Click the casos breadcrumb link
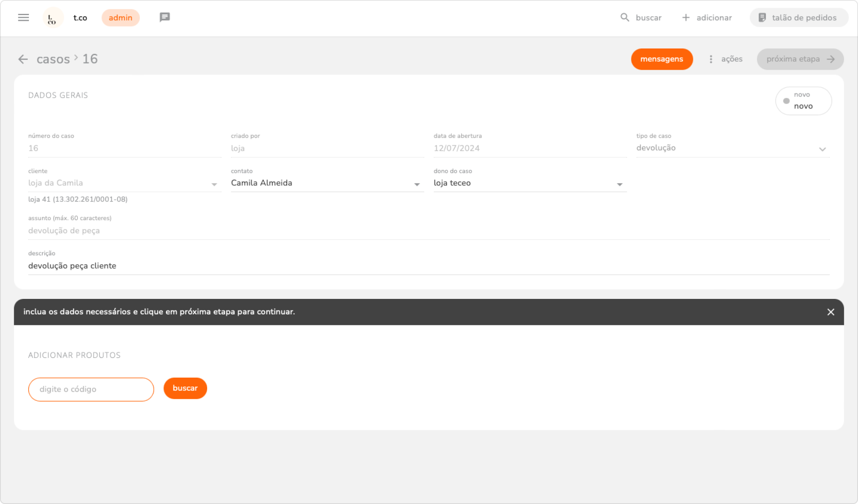Screen dimensions: 858x504 coord(53,59)
